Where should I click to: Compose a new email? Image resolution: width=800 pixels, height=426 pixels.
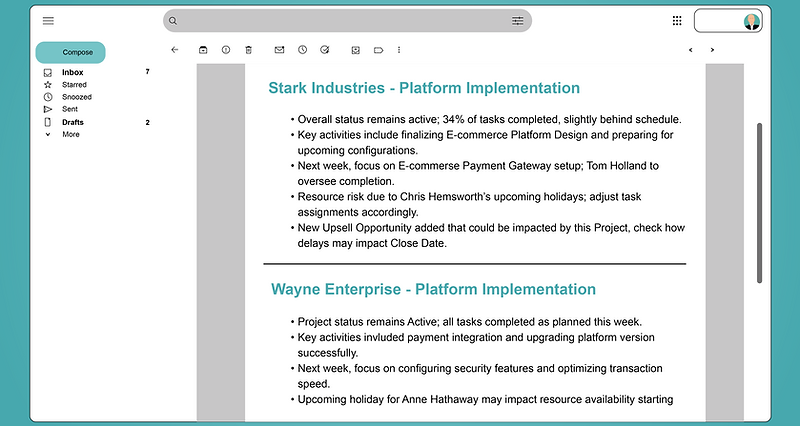pos(70,53)
